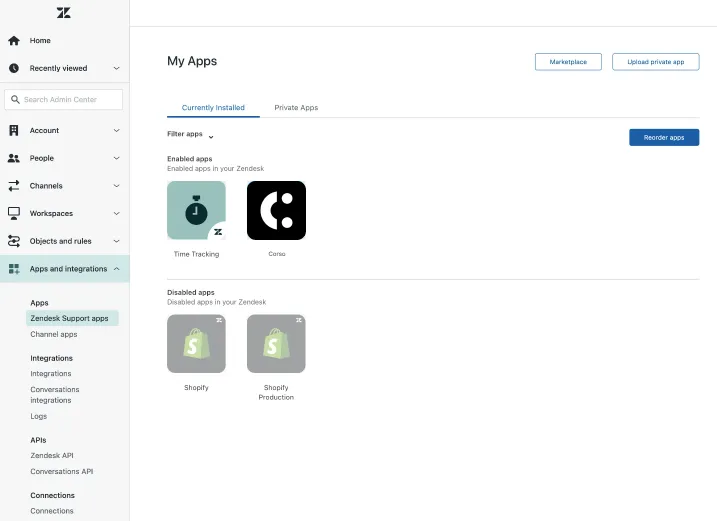Select Zendesk Support apps menu item
This screenshot has height=521, width=717.
click(72, 318)
